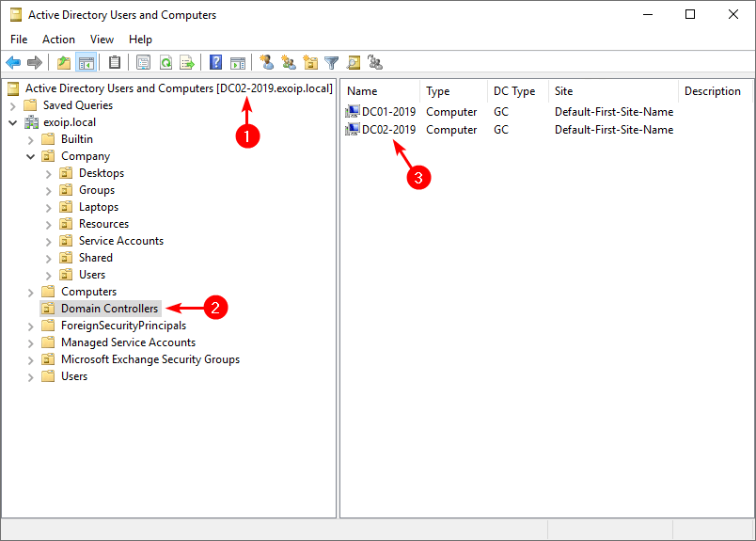Expand the Service Accounts OU

pos(48,241)
